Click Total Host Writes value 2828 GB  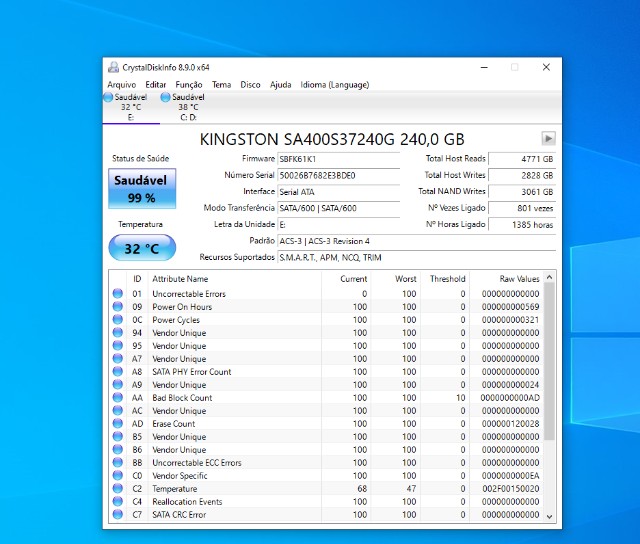[x=522, y=175]
